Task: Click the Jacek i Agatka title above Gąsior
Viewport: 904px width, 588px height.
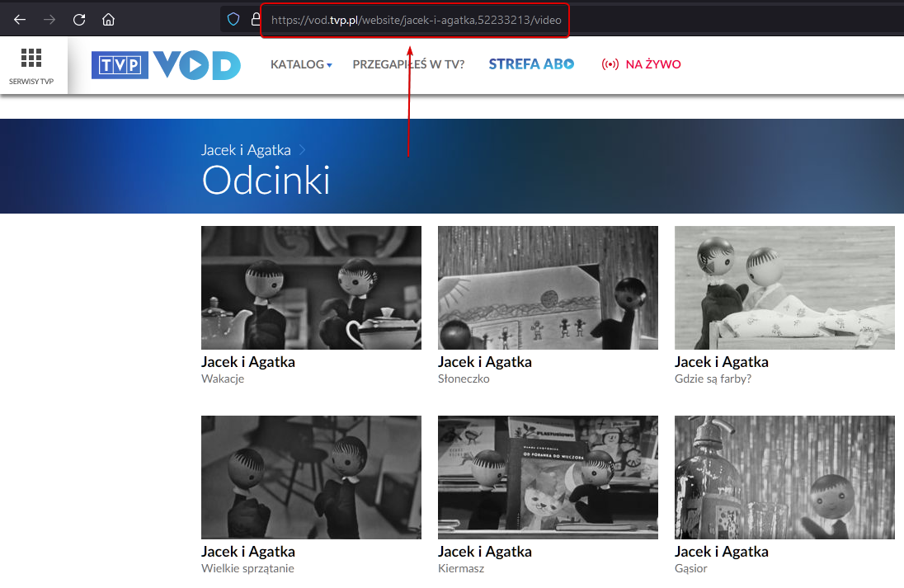Action: [721, 552]
